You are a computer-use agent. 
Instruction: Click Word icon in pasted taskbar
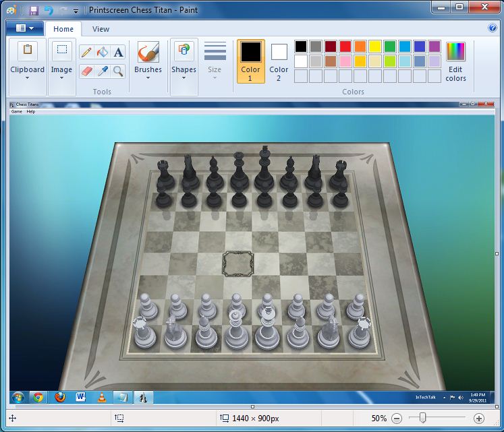80,398
